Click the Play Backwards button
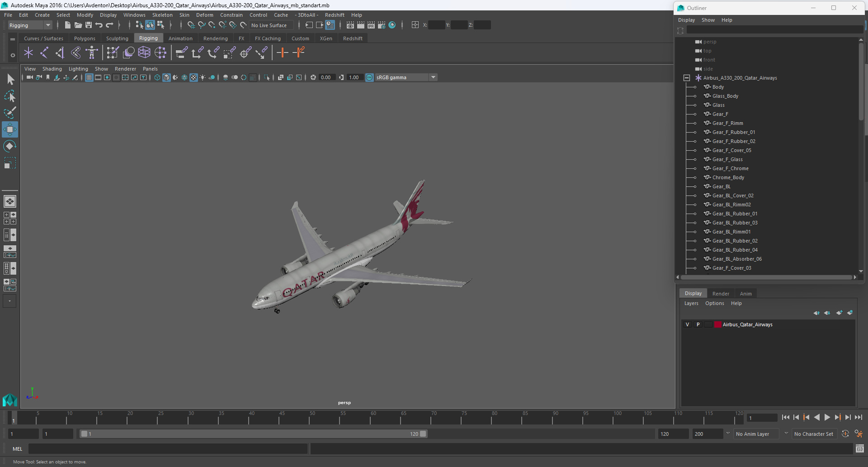The image size is (868, 467). (x=816, y=418)
